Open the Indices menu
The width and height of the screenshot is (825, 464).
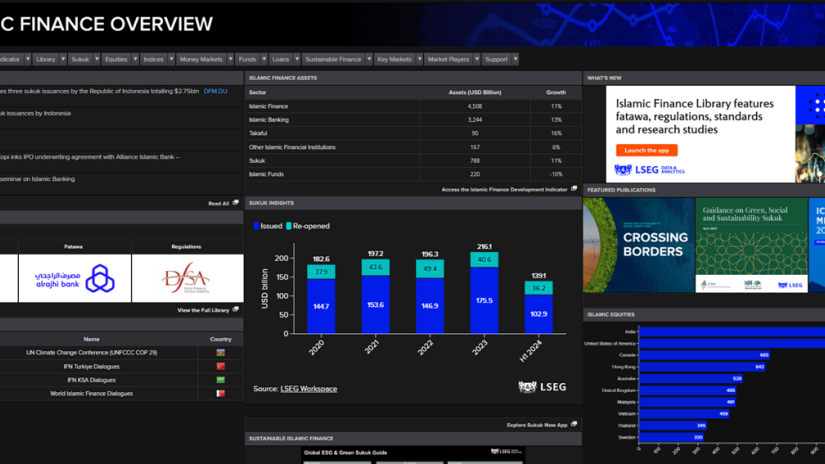[x=154, y=59]
